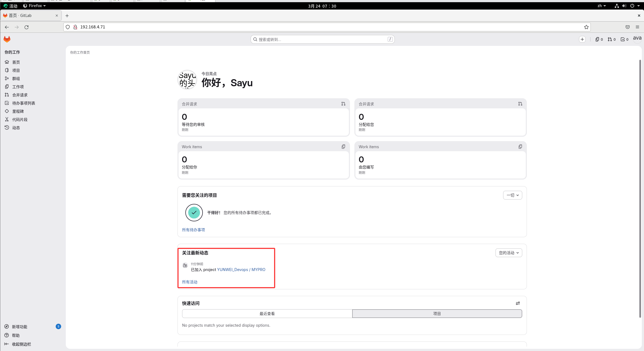Open 群组 in the sidebar
This screenshot has height=351, width=644.
tap(16, 79)
